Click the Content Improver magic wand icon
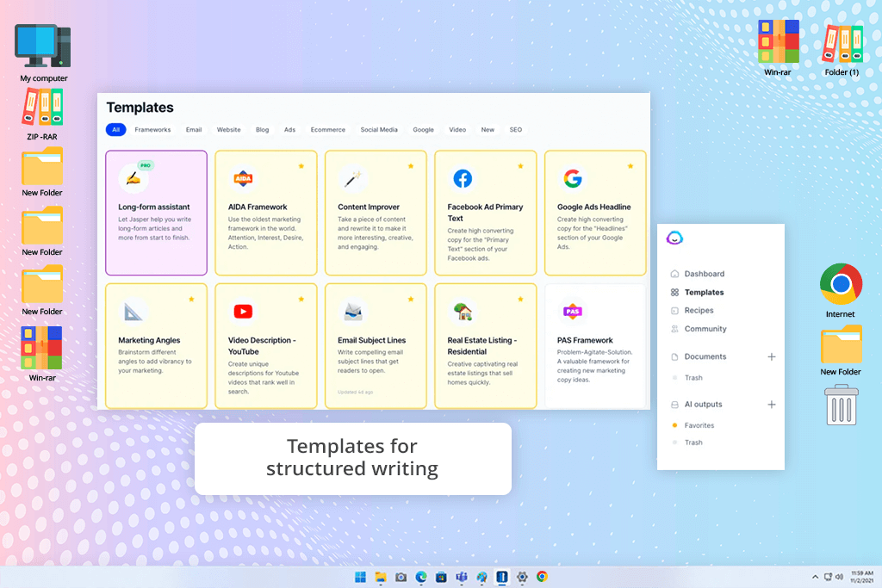The width and height of the screenshot is (882, 588). pos(352,179)
